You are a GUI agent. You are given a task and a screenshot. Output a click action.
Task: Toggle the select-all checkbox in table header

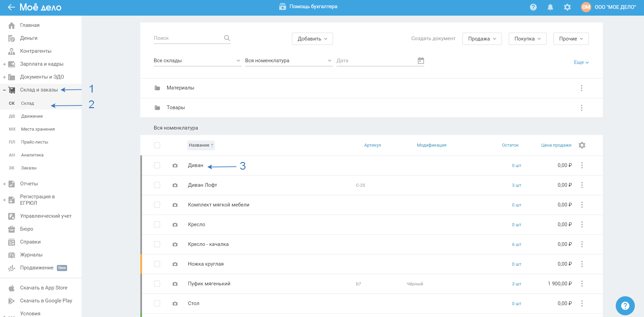point(157,145)
